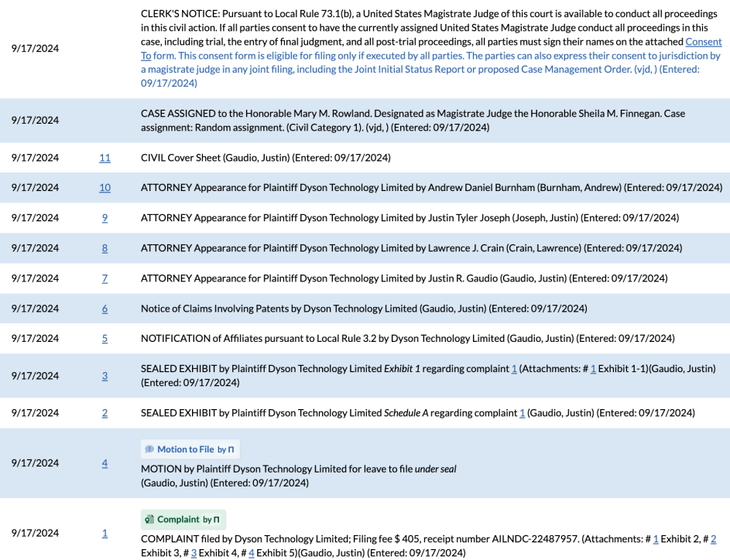Open docket entry number 10
This screenshot has width=730, height=560.
coord(105,187)
